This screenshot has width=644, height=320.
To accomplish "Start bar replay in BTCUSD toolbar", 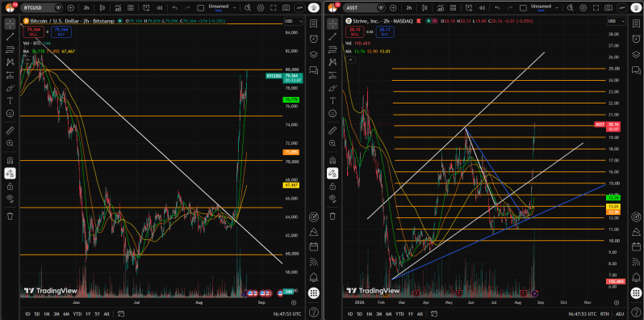I will pos(157,7).
